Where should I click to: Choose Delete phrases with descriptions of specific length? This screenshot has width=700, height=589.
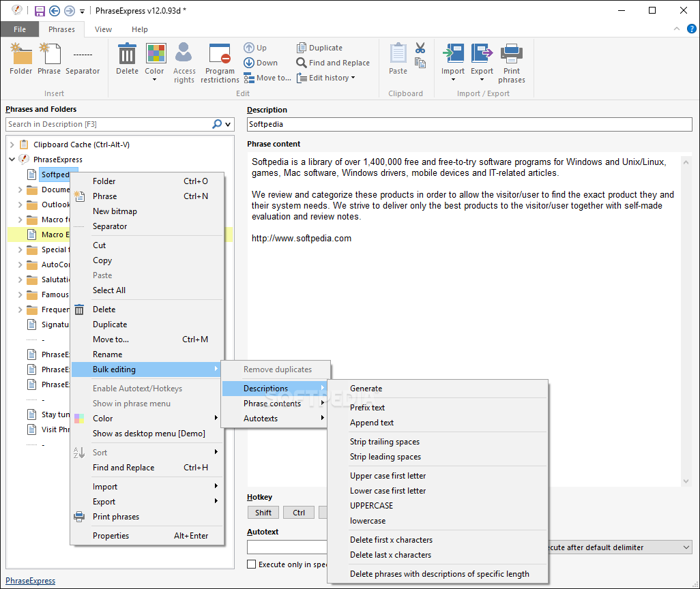437,574
